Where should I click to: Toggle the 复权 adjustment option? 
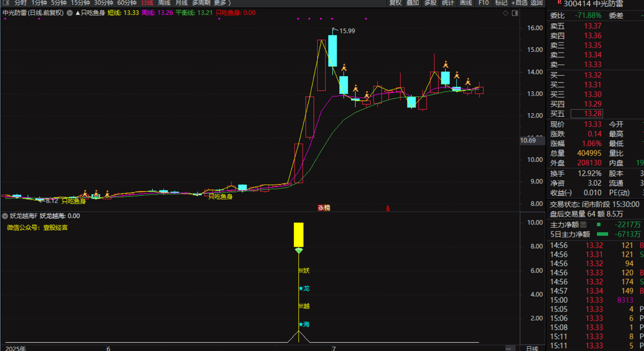pos(395,3)
